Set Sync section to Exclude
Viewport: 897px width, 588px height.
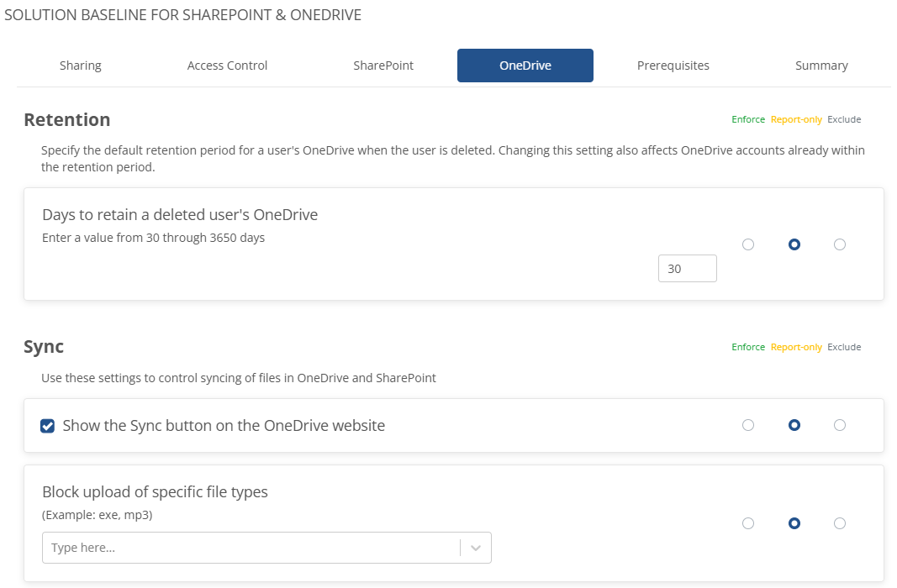click(844, 347)
